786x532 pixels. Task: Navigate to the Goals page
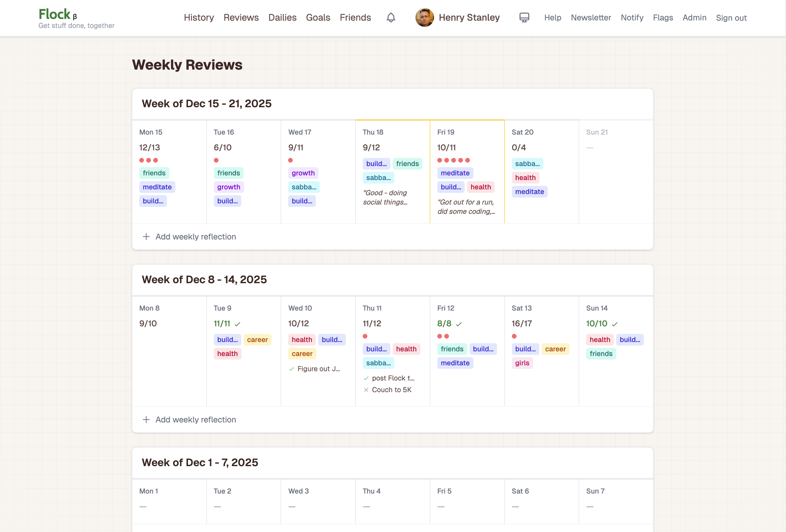(318, 17)
